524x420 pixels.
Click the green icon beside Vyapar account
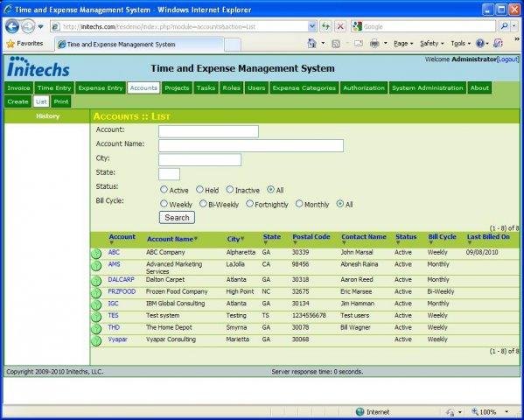(x=96, y=341)
